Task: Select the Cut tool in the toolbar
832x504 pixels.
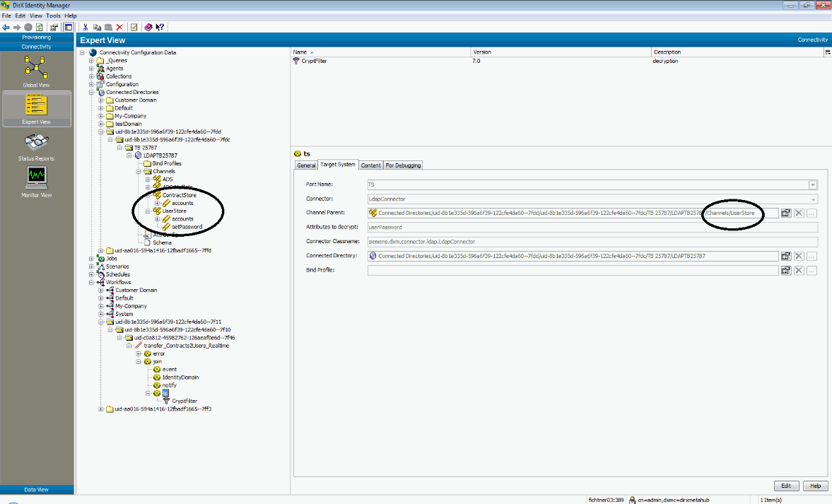Action: [x=85, y=27]
